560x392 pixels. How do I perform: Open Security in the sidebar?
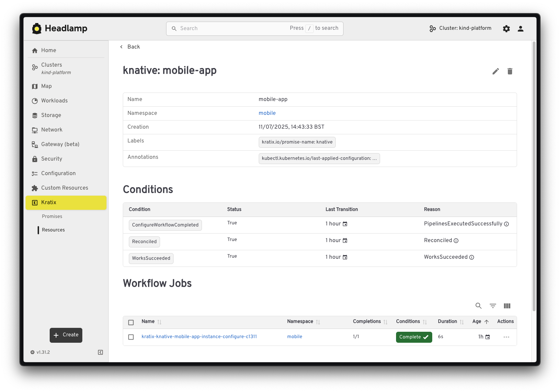[66, 159]
